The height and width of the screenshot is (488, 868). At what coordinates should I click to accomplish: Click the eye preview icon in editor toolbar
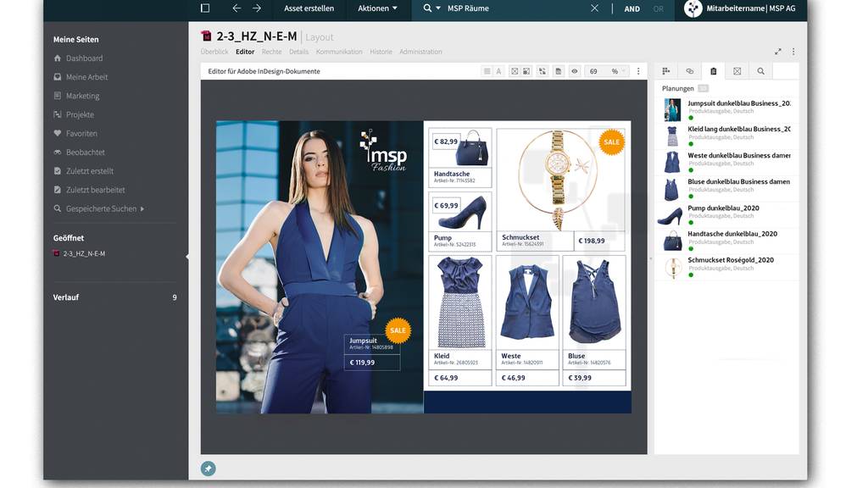[574, 71]
